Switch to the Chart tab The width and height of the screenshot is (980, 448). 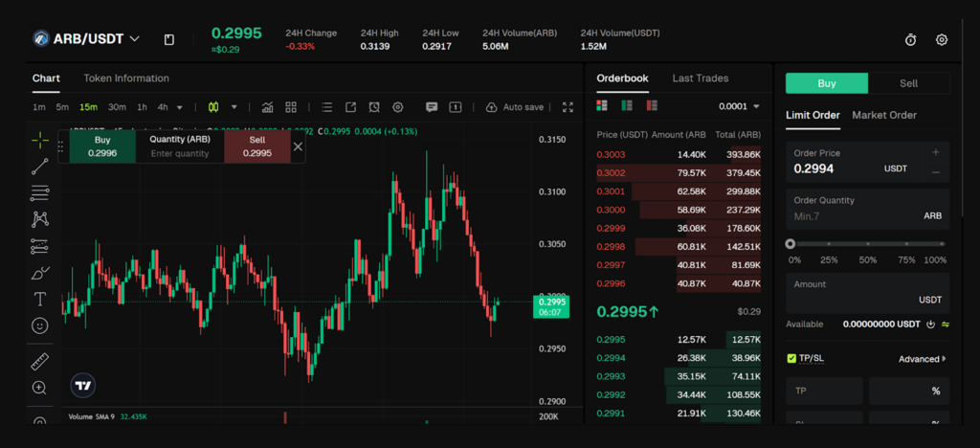[46, 78]
